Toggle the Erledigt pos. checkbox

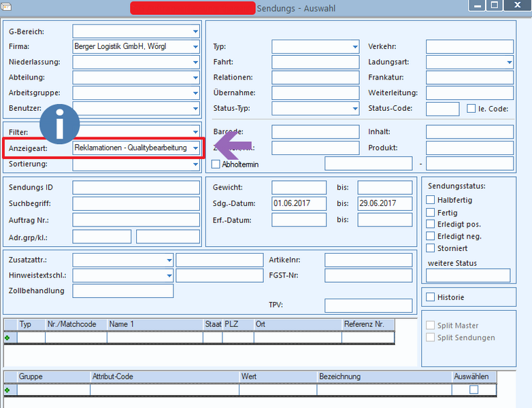tap(430, 224)
